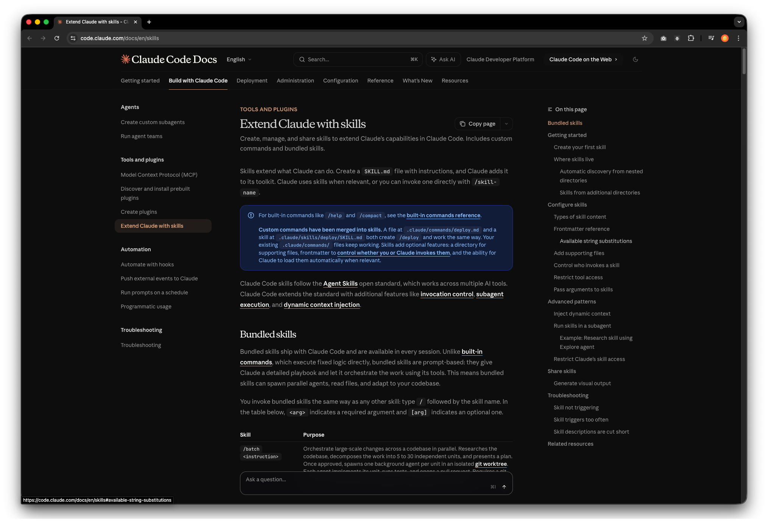Jump to Where skills live section
Viewport: 768px width, 532px height.
click(x=573, y=159)
